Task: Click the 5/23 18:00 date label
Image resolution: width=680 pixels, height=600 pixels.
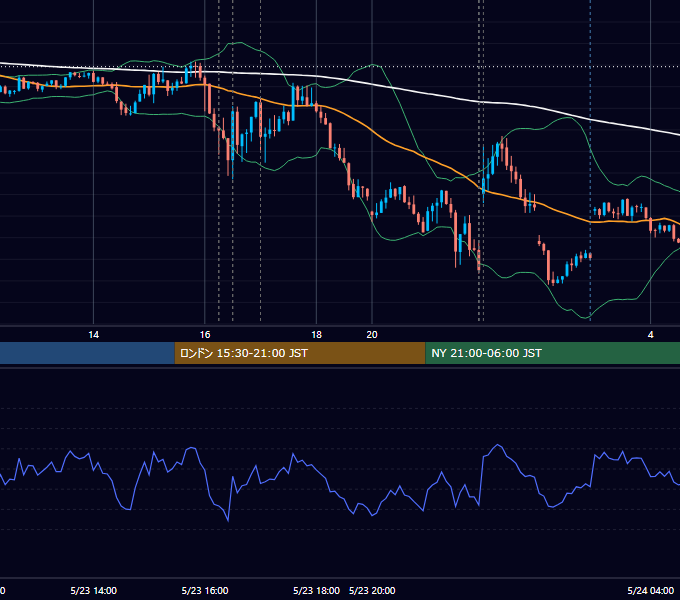Action: tap(316, 590)
